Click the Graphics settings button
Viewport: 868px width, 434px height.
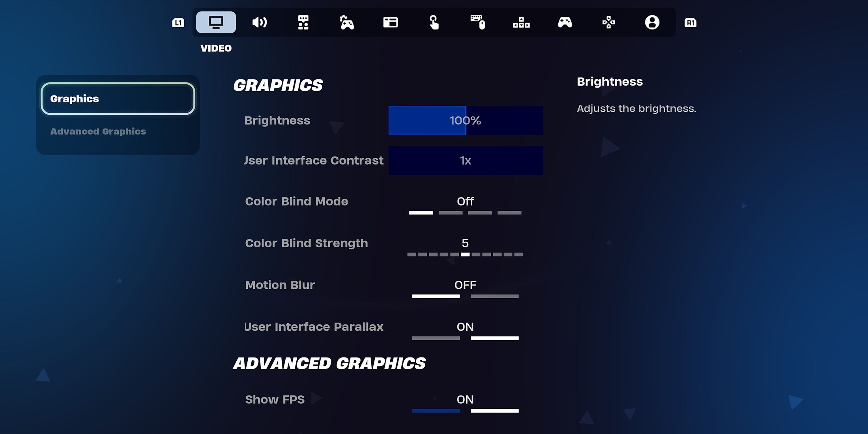[x=118, y=99]
